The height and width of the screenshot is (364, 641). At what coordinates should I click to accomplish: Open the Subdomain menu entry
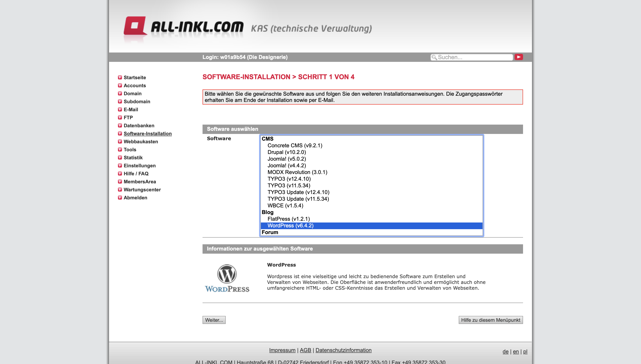(137, 101)
